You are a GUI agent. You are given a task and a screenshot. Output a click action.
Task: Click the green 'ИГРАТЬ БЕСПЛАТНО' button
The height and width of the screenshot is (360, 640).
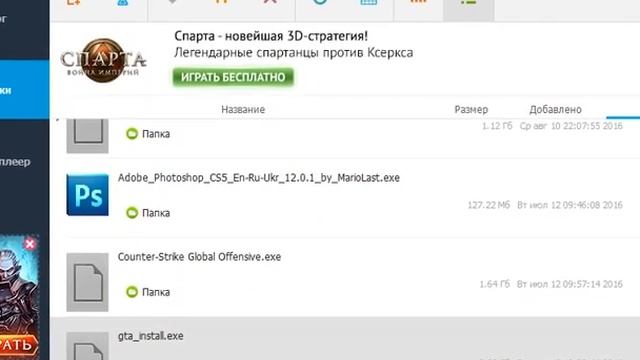pyautogui.click(x=233, y=77)
